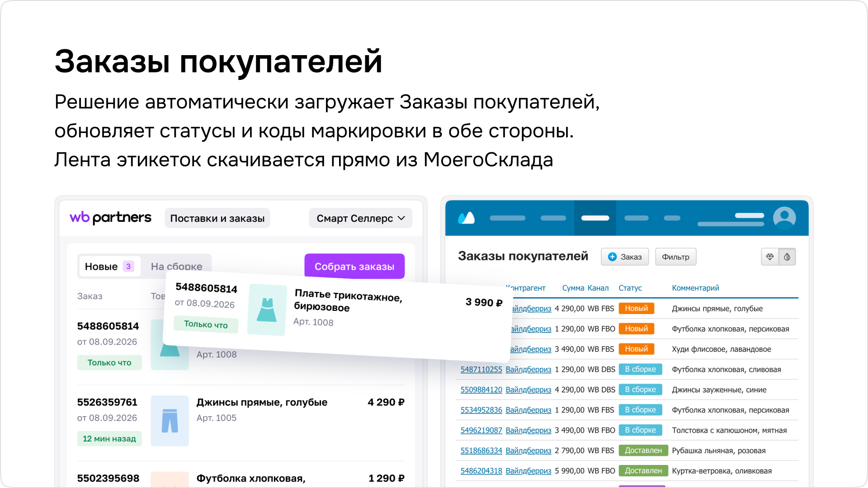868x488 pixels.
Task: Open Вайлдберриз link in row 5486204318
Action: tap(528, 471)
